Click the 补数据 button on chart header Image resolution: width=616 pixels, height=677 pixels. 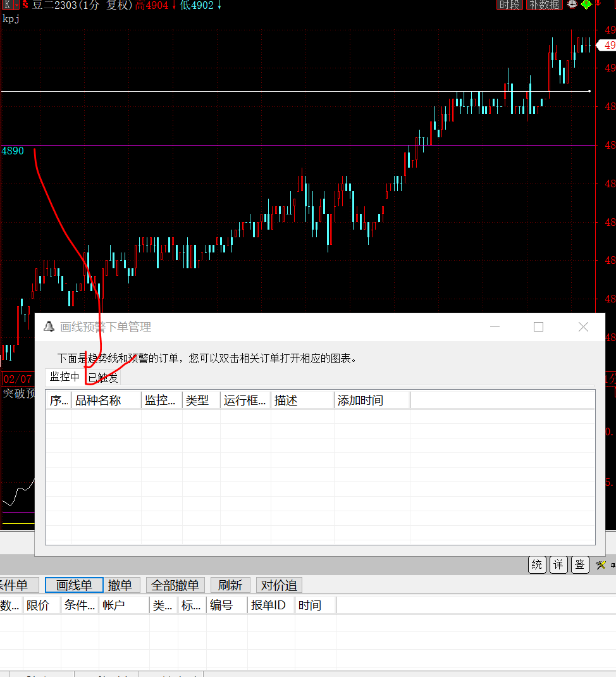545,5
